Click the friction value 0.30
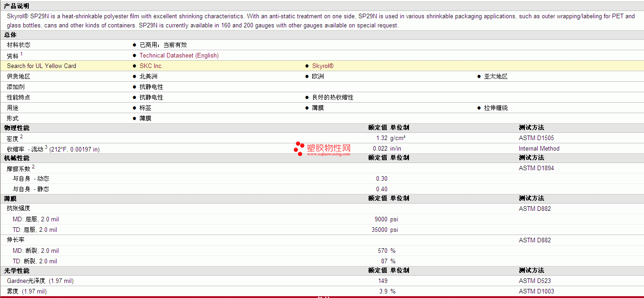Screen dimensions: 644x298 click(382, 179)
